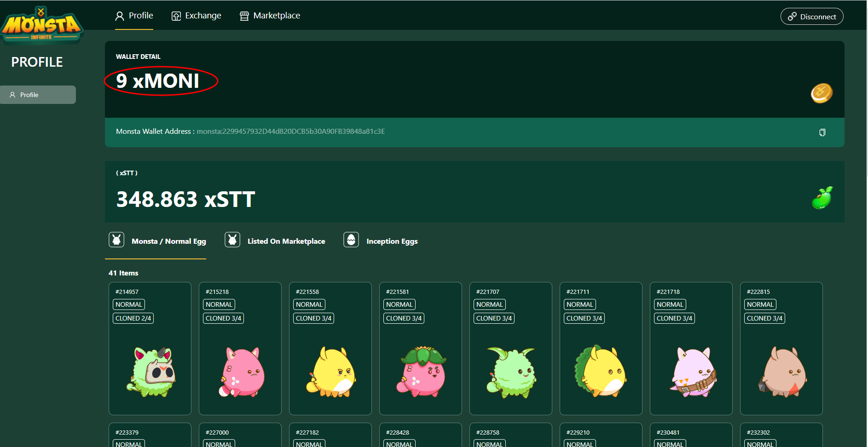Open Monsta #221718 lavender creature
This screenshot has width=868, height=447.
tap(693, 372)
